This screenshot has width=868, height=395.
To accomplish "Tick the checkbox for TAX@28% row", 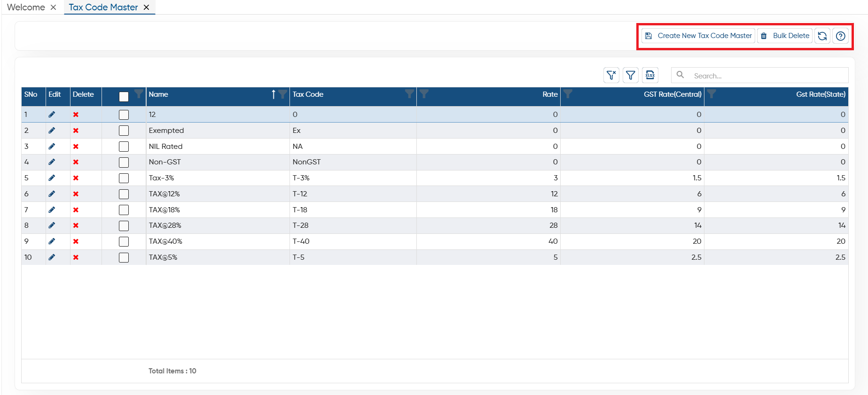I will (124, 226).
